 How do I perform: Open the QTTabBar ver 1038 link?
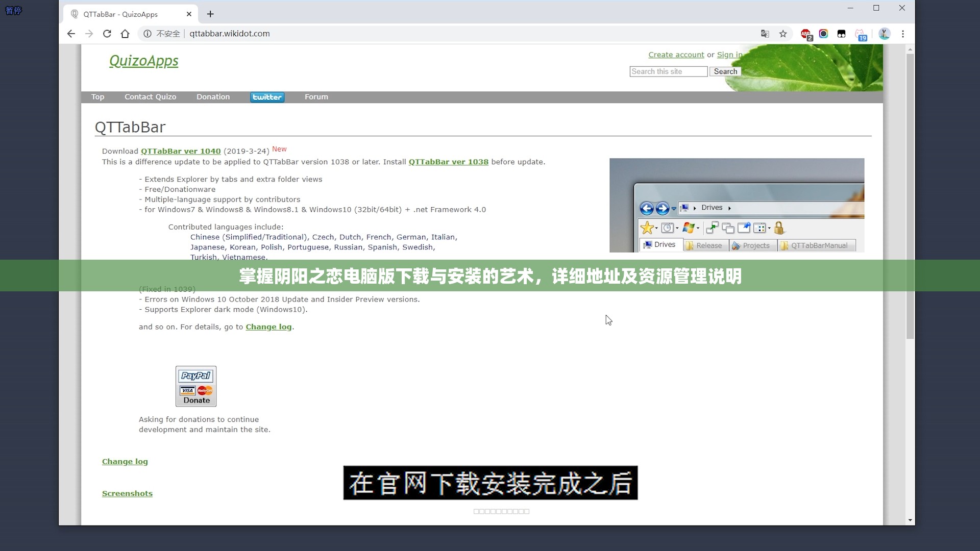(x=448, y=162)
